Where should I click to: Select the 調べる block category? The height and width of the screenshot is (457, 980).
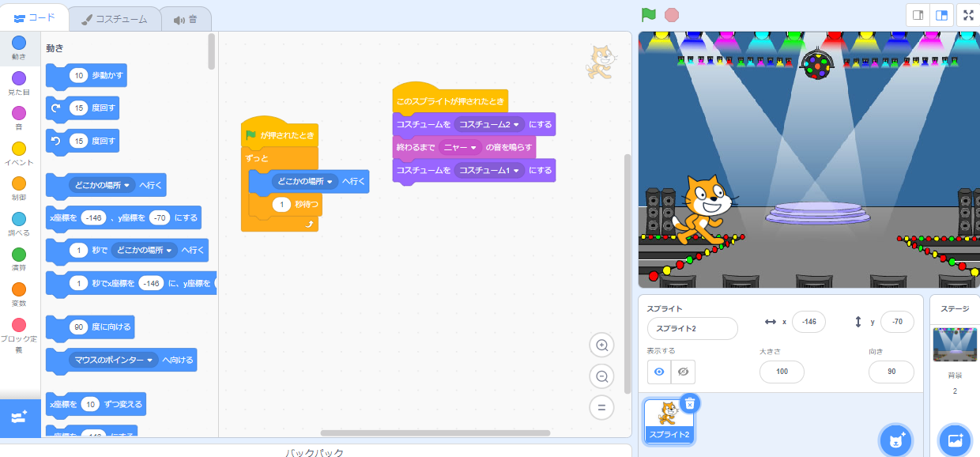(x=19, y=224)
